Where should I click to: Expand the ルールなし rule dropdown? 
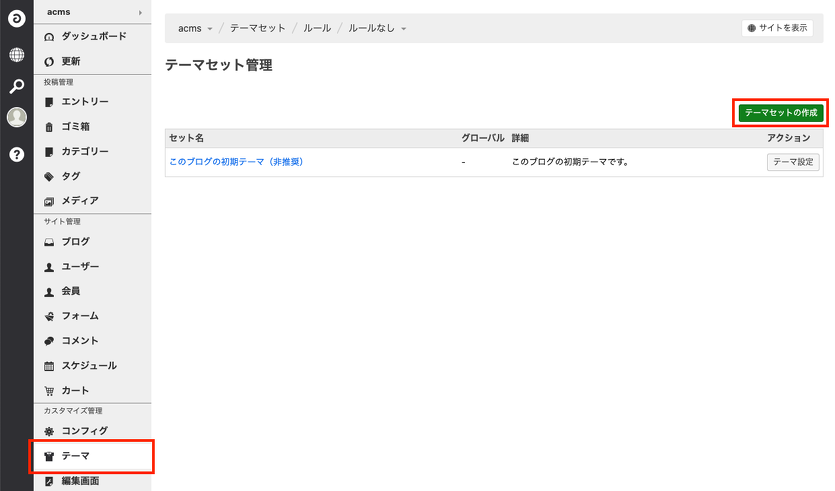[377, 28]
